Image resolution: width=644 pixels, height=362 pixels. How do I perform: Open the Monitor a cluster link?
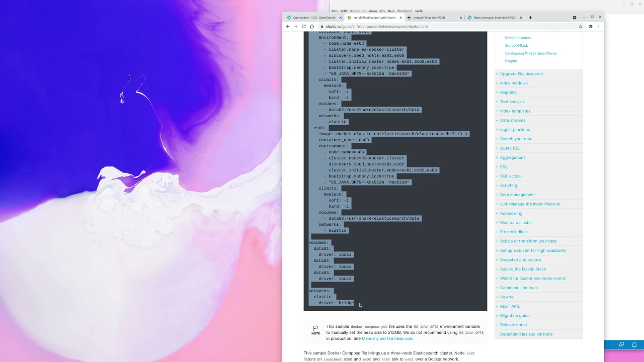[516, 223]
